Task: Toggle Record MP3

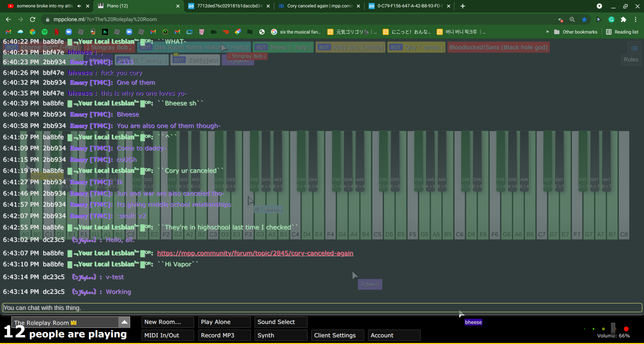Action: 224,335
